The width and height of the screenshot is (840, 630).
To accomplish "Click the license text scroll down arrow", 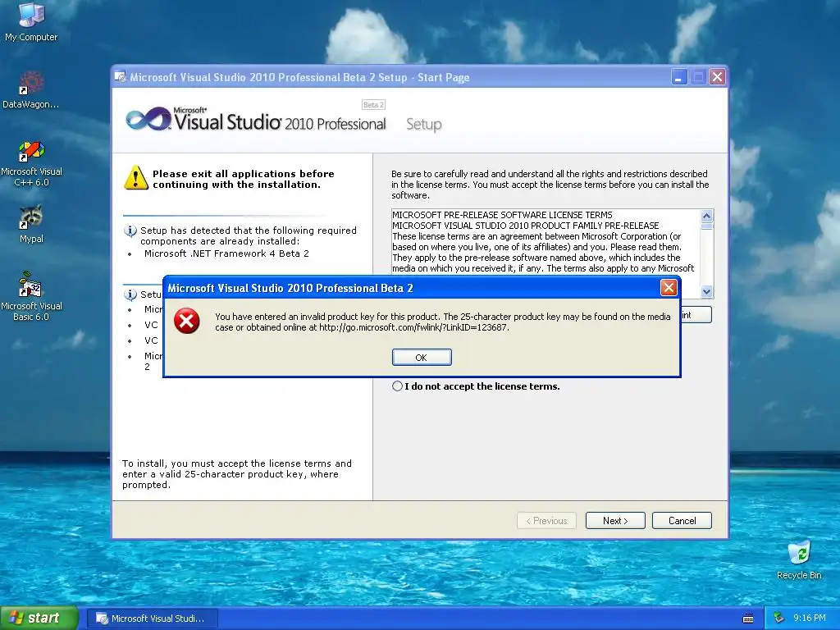I will point(706,291).
